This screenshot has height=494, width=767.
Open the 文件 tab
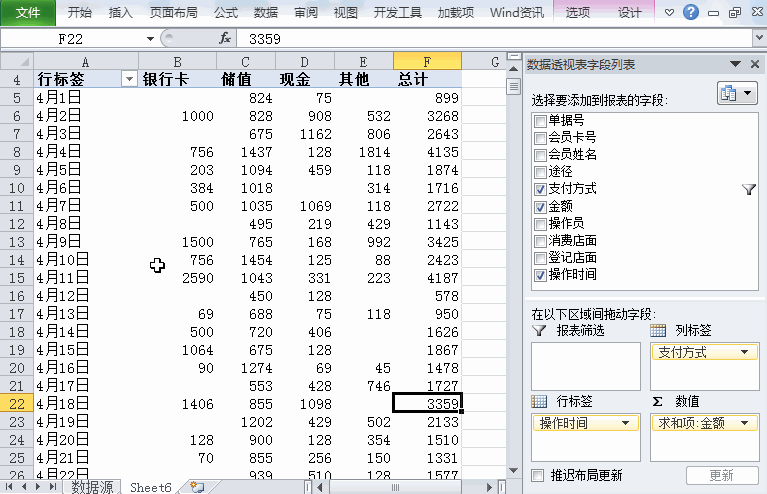(x=28, y=13)
